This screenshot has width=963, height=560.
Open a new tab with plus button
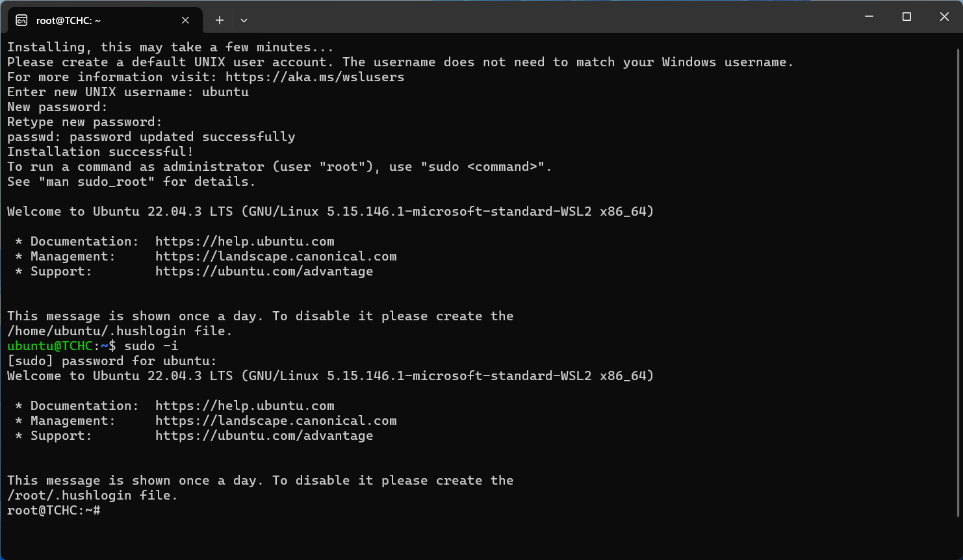pyautogui.click(x=220, y=20)
